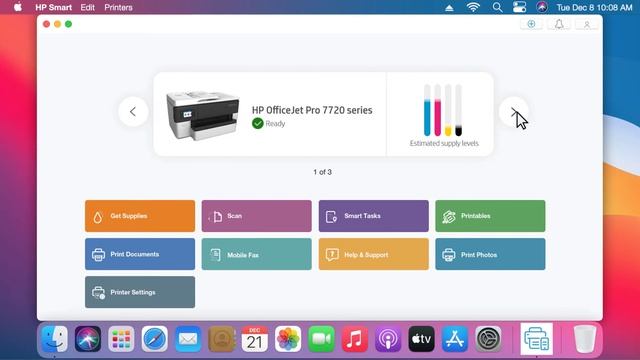Viewport: 640px width, 360px height.
Task: Click the HP Smart icon in the dock
Action: pos(537,339)
